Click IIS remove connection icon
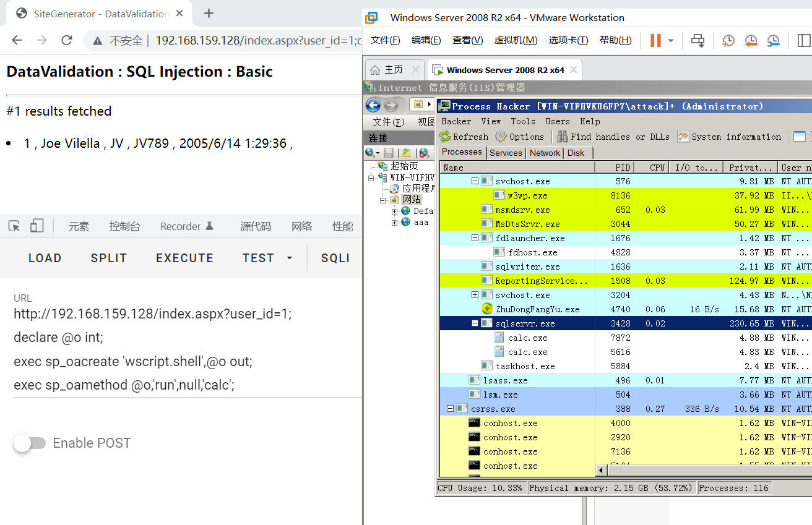Image resolution: width=812 pixels, height=525 pixels. (424, 153)
